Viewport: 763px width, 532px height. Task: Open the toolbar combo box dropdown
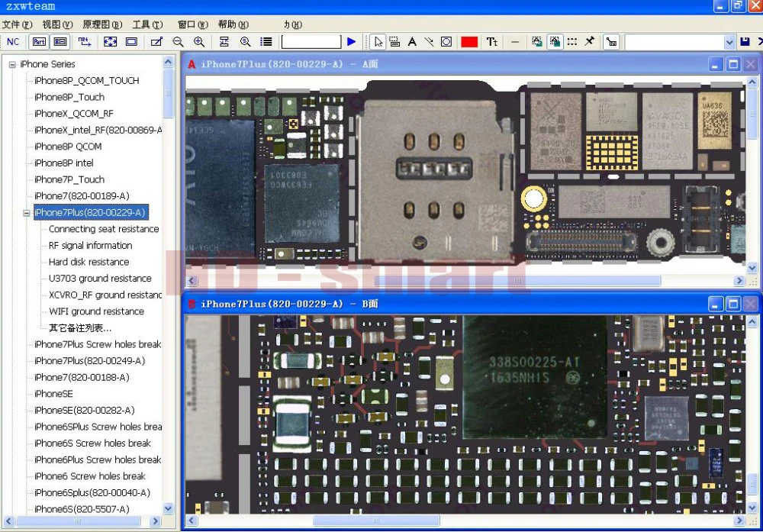729,42
